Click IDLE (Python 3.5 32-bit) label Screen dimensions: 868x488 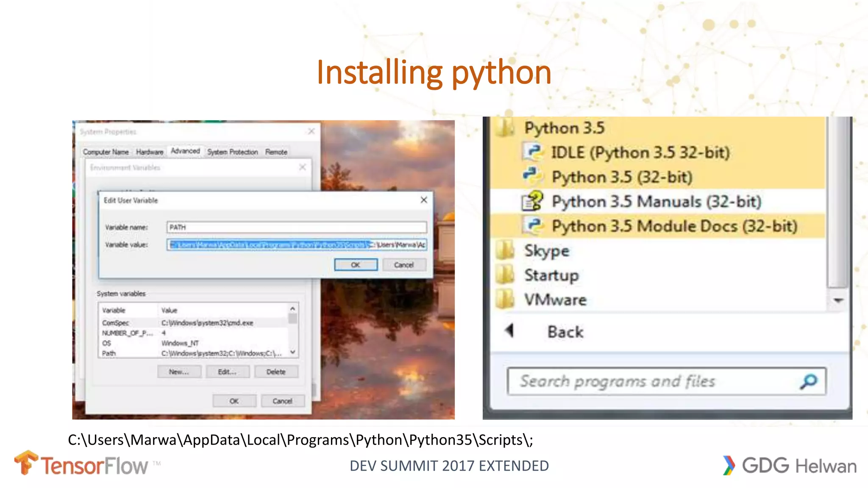tap(640, 152)
